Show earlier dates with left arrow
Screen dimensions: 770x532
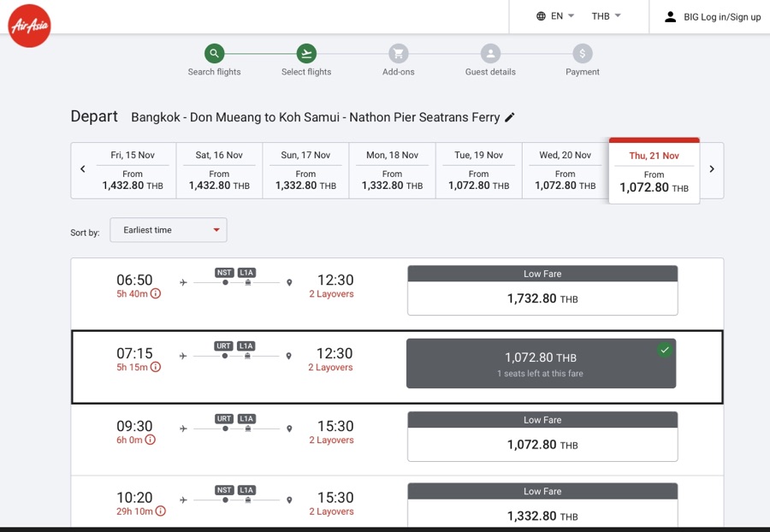pyautogui.click(x=82, y=168)
